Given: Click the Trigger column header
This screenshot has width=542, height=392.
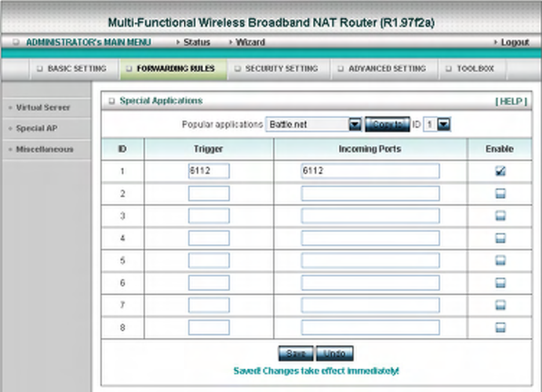Looking at the screenshot, I should click(208, 149).
